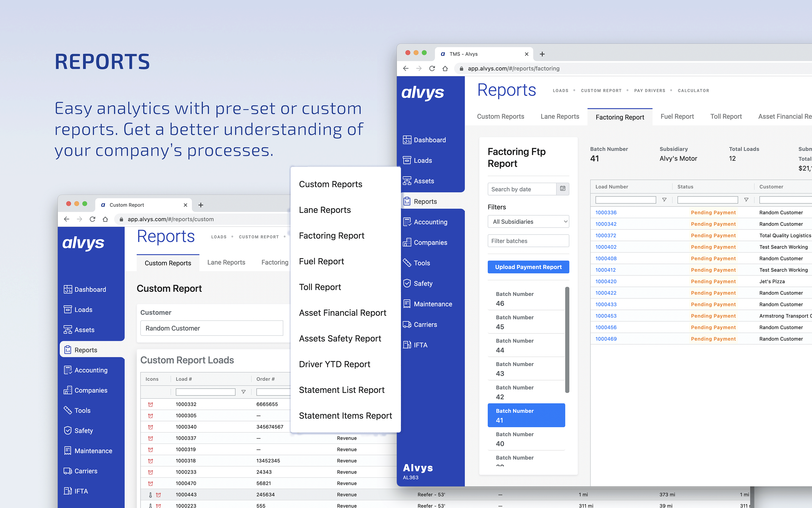
Task: Expand the All Subsidiaries dropdown
Action: click(x=528, y=222)
